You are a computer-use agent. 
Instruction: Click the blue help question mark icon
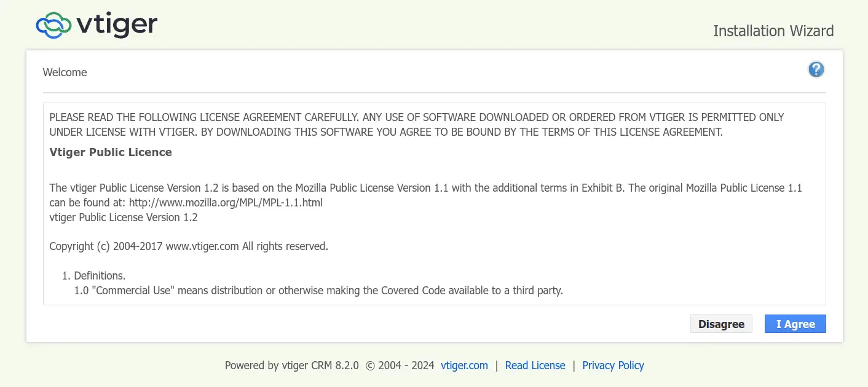coord(816,70)
